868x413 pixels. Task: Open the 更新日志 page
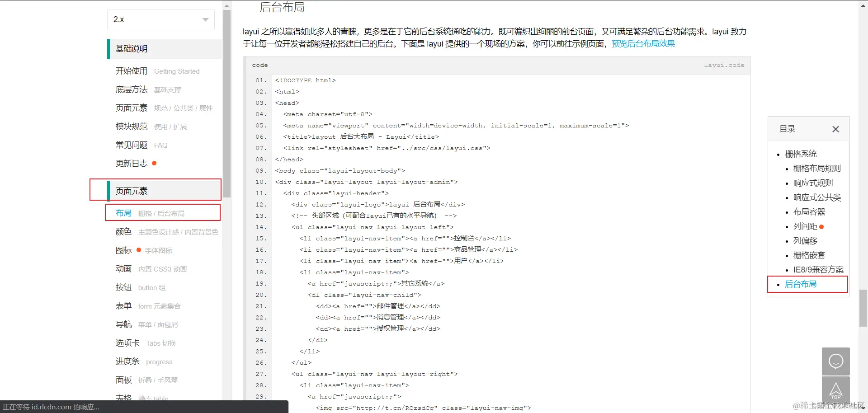pyautogui.click(x=131, y=163)
